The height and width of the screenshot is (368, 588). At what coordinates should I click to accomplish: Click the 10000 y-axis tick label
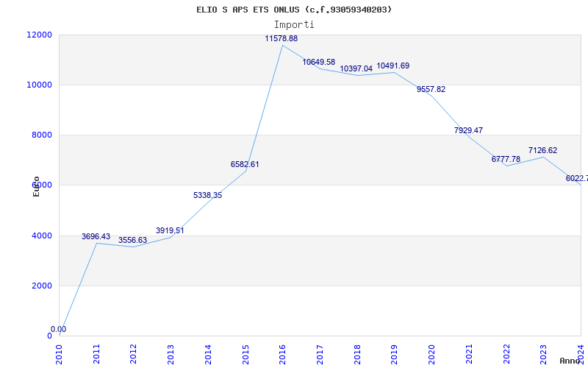tap(40, 85)
